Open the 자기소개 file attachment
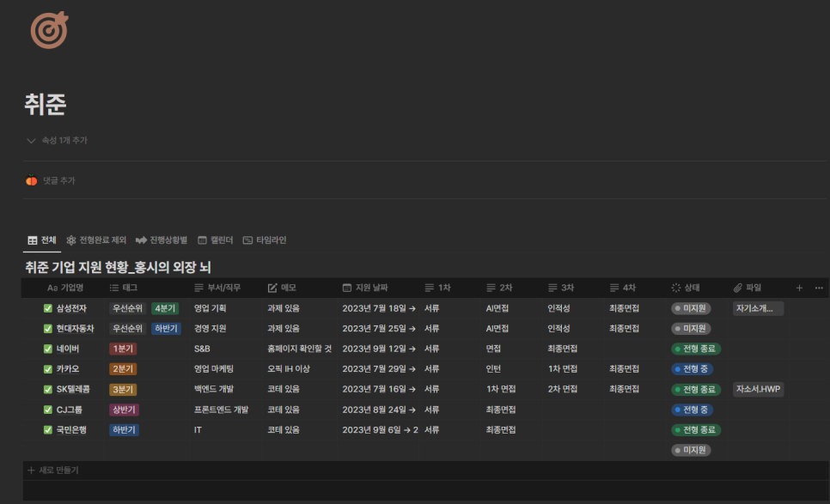830x504 pixels. [x=758, y=308]
